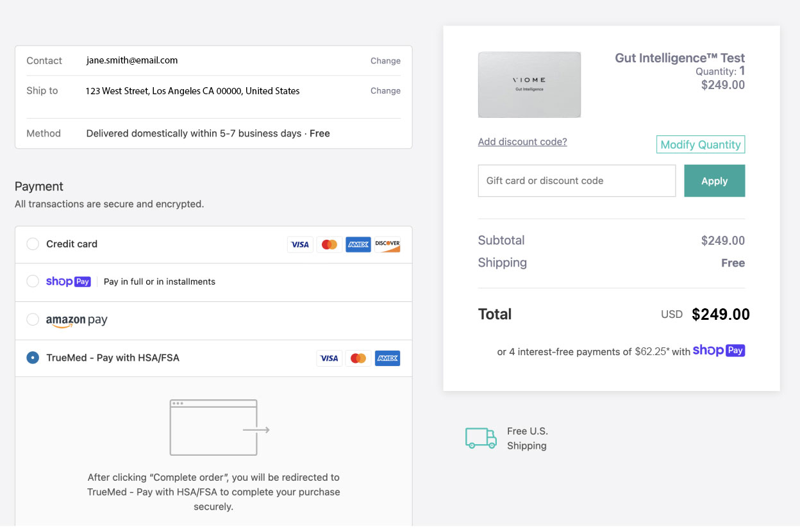Screen dimensions: 800x532
Task: Apply the discount code
Action: (715, 181)
